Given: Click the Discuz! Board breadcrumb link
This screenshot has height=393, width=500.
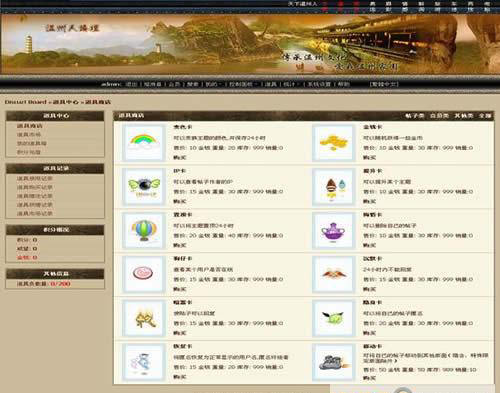Looking at the screenshot, I should point(26,102).
